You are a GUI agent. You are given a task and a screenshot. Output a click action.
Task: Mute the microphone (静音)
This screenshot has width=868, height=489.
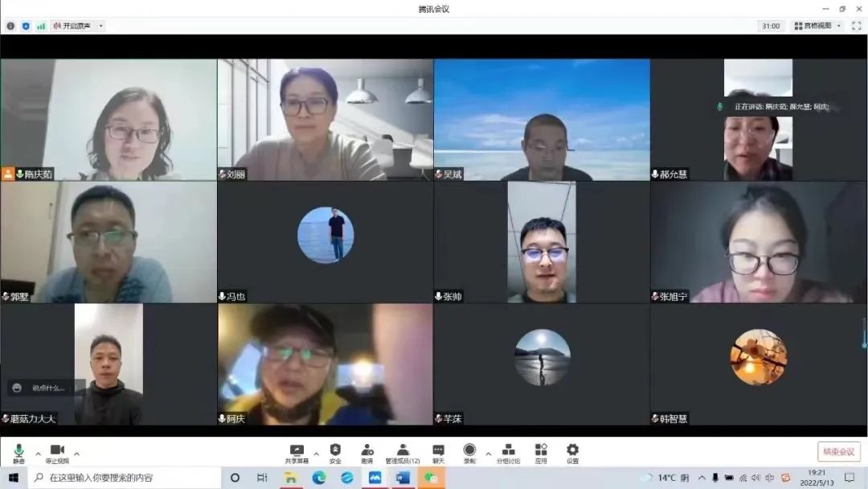point(18,452)
